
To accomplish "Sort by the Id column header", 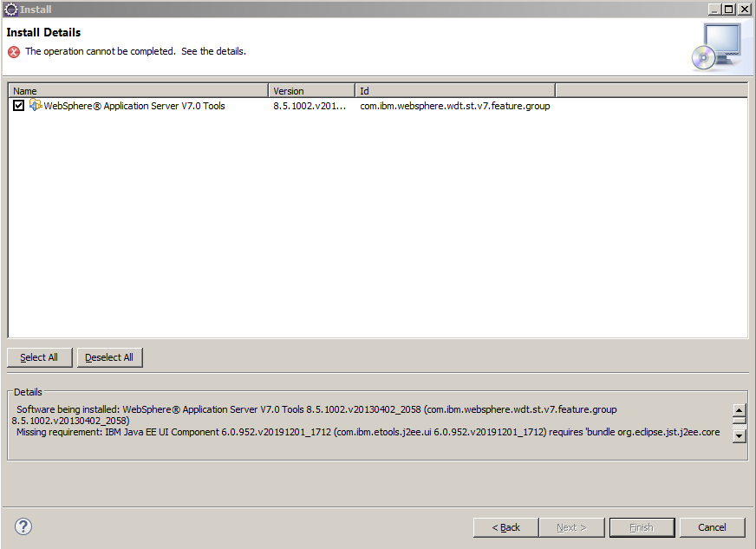I will [454, 91].
